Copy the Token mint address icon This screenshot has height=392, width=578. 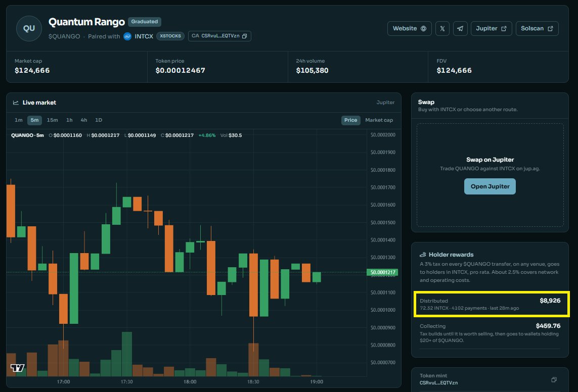tap(554, 379)
